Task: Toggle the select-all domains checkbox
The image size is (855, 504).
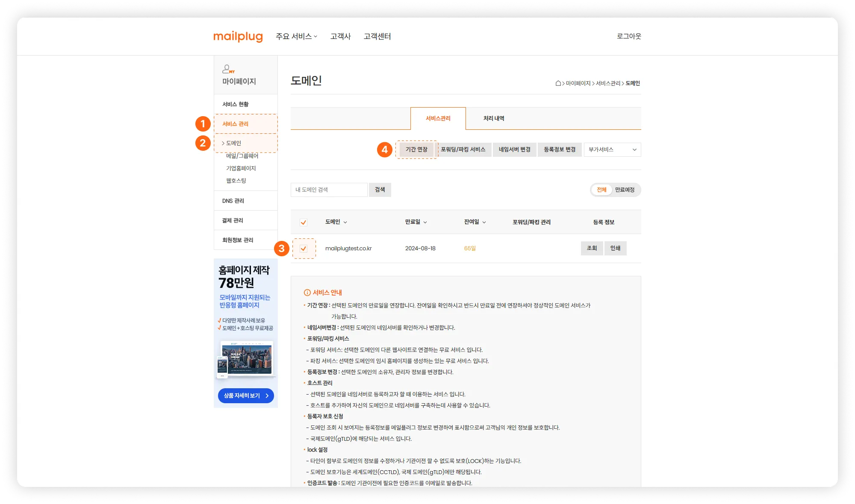Action: pos(304,222)
